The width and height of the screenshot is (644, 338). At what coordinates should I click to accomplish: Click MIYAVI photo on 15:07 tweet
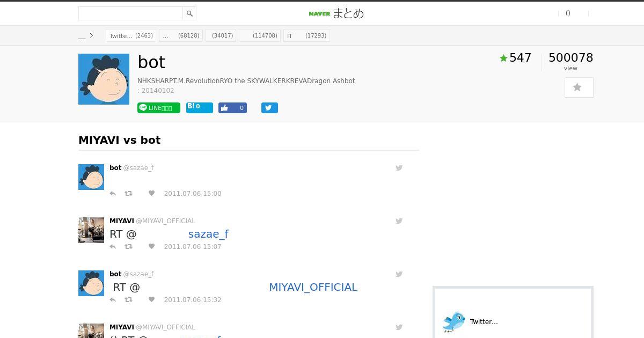tap(91, 230)
